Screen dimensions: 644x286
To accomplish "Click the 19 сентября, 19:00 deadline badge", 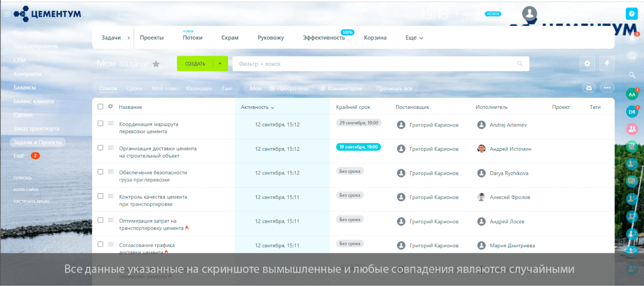I will click(x=358, y=146).
